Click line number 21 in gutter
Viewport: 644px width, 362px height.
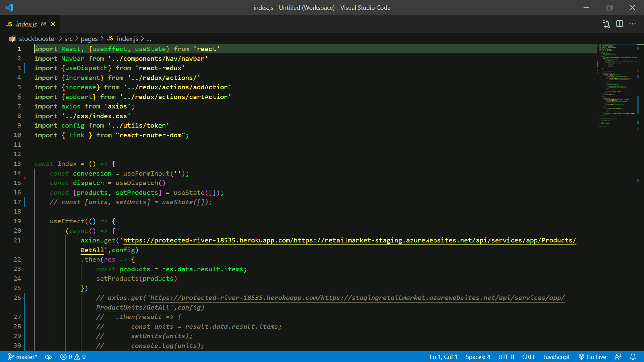tap(17, 240)
